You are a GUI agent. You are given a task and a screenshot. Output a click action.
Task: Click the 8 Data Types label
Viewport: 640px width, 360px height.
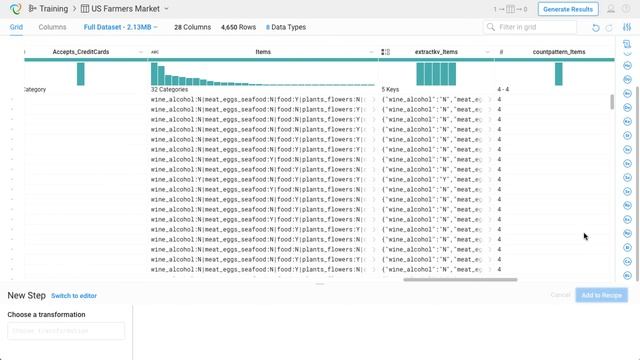[286, 27]
